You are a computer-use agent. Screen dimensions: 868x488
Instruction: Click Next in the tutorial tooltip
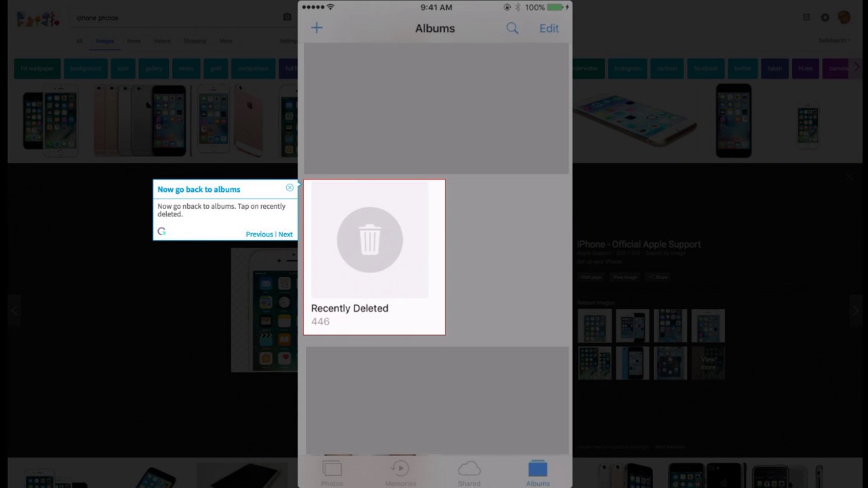[x=285, y=235]
